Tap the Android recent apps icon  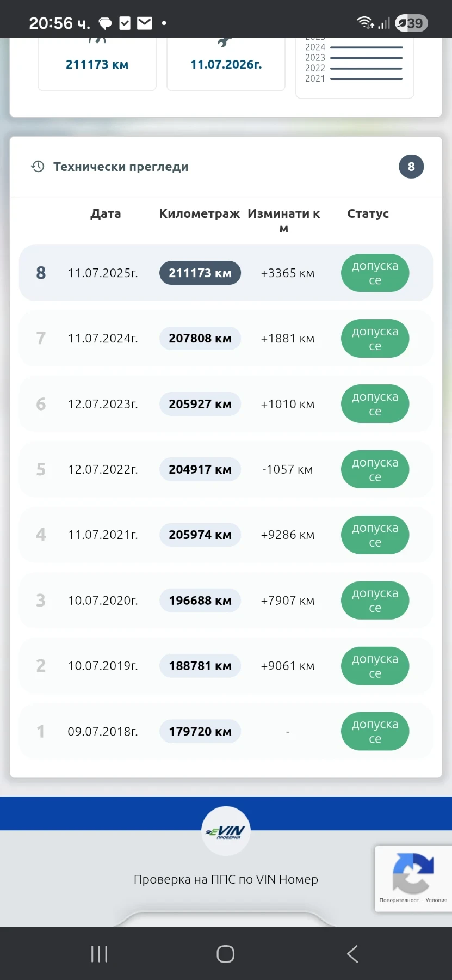tap(99, 954)
